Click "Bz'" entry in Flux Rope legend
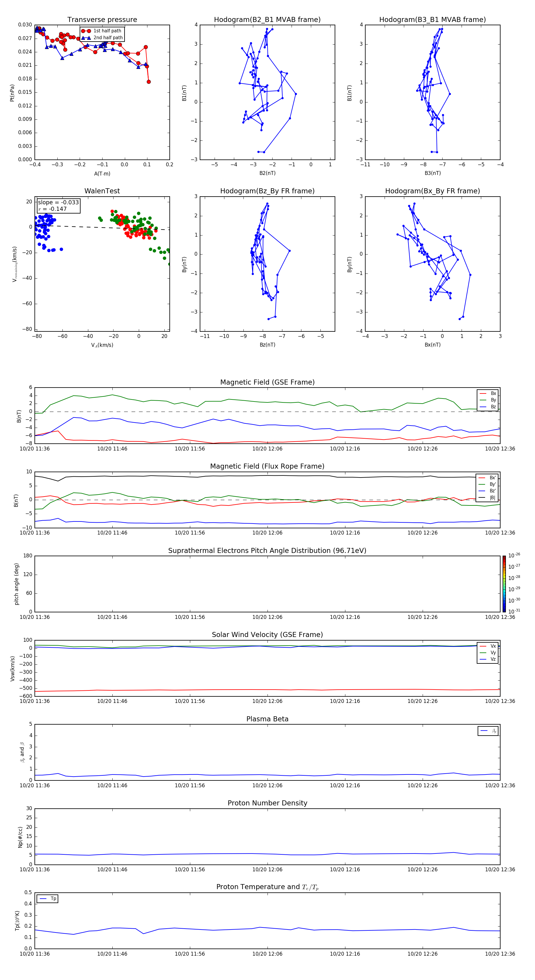535x980 pixels. 487,491
